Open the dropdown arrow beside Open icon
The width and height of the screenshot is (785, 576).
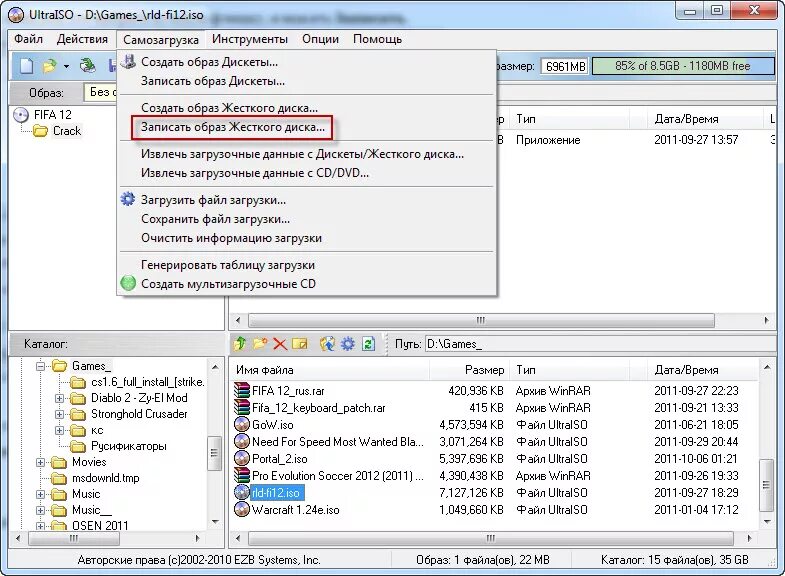click(x=66, y=66)
